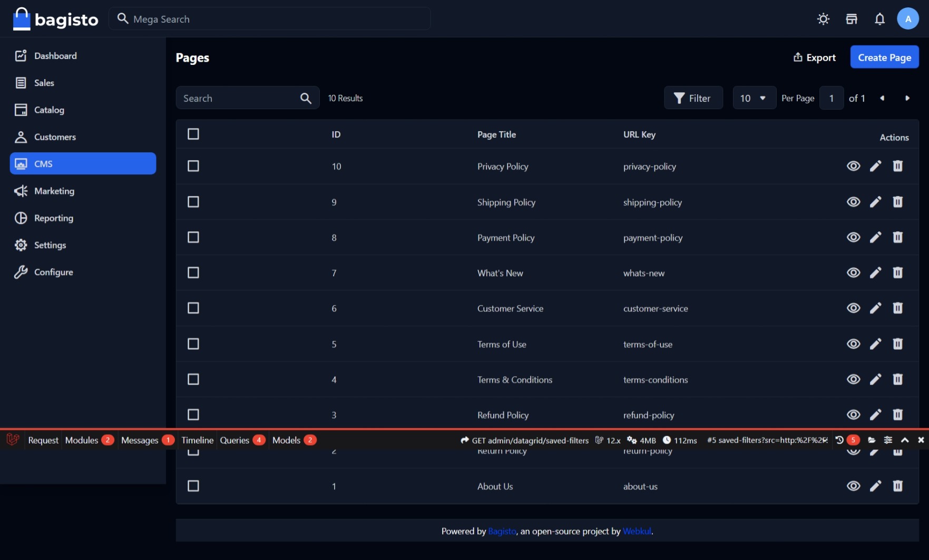Delete the Payment Policy page

click(897, 238)
